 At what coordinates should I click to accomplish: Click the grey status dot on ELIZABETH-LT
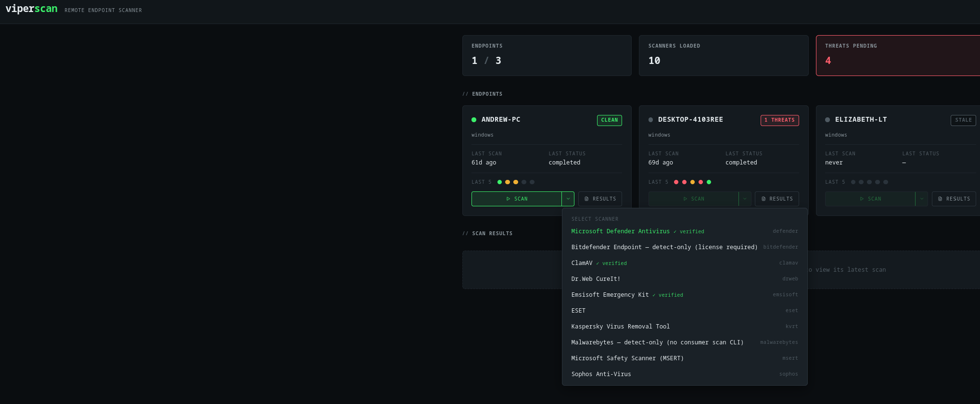click(827, 120)
